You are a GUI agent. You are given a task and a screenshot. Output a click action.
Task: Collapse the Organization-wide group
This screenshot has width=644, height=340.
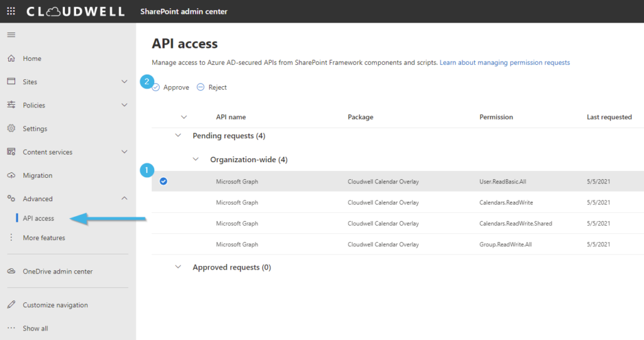[196, 159]
